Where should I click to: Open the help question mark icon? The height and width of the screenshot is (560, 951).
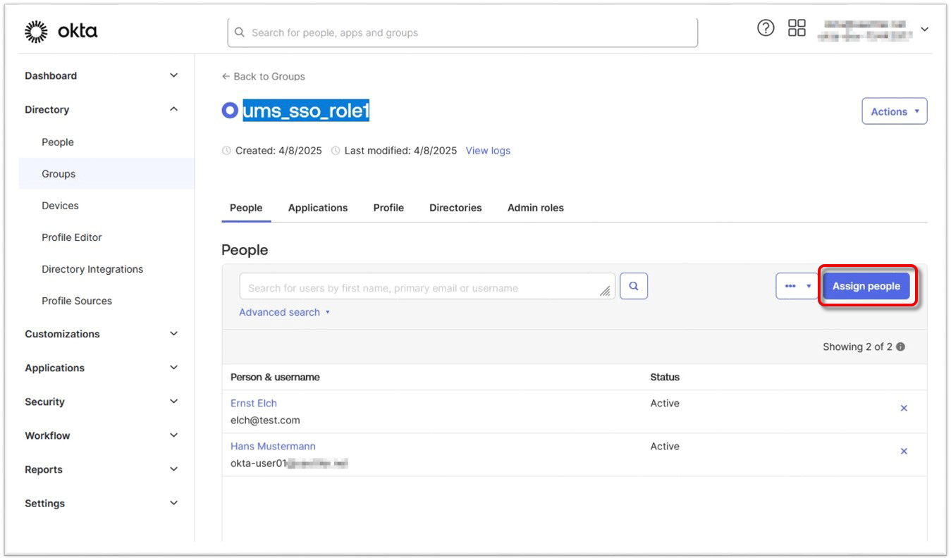click(765, 28)
